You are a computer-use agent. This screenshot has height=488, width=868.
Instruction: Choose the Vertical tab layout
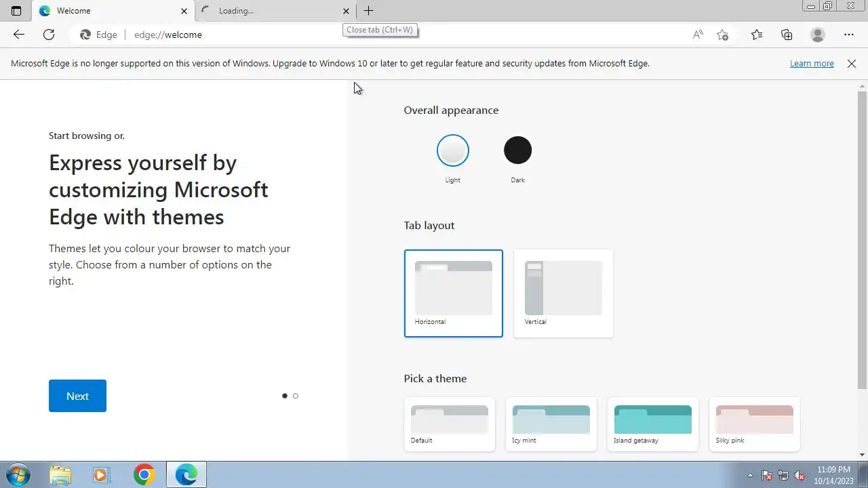(x=564, y=293)
